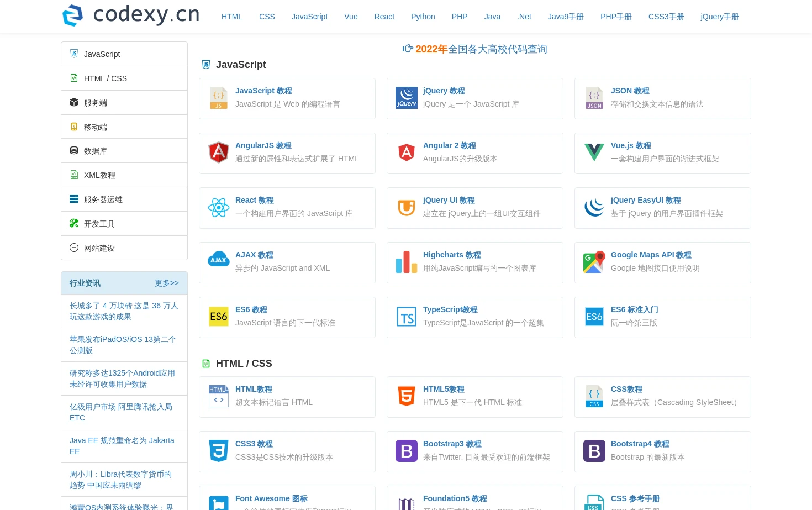Open the Highcharts 教程 title link
This screenshot has height=510, width=812.
click(x=452, y=255)
